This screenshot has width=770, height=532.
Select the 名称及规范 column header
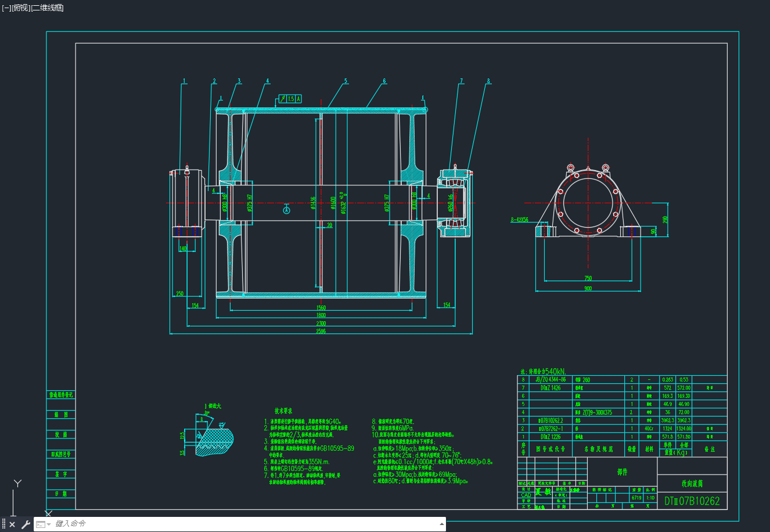tap(598, 449)
